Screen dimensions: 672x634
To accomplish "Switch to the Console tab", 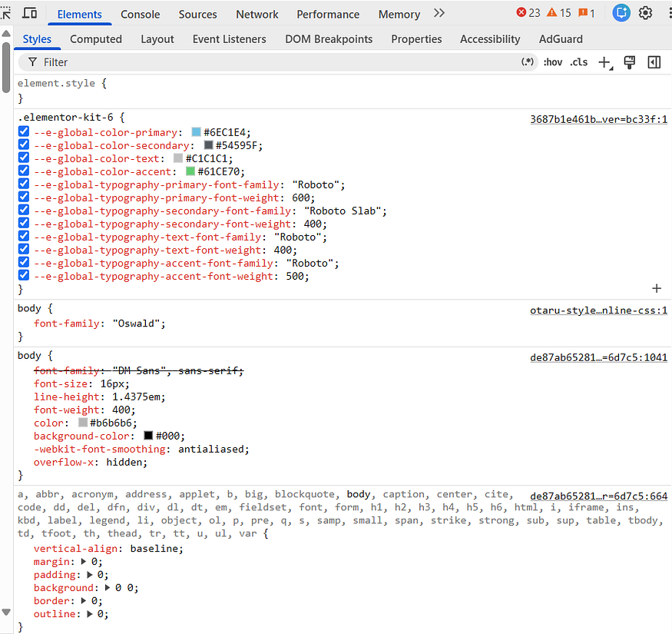I will (x=140, y=14).
